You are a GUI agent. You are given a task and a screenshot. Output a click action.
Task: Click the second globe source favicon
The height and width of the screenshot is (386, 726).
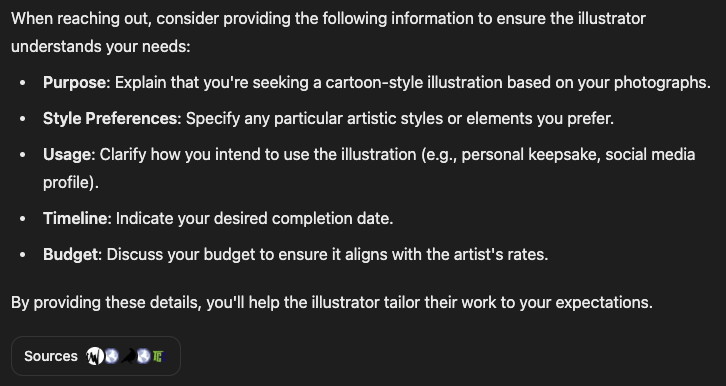click(x=144, y=356)
